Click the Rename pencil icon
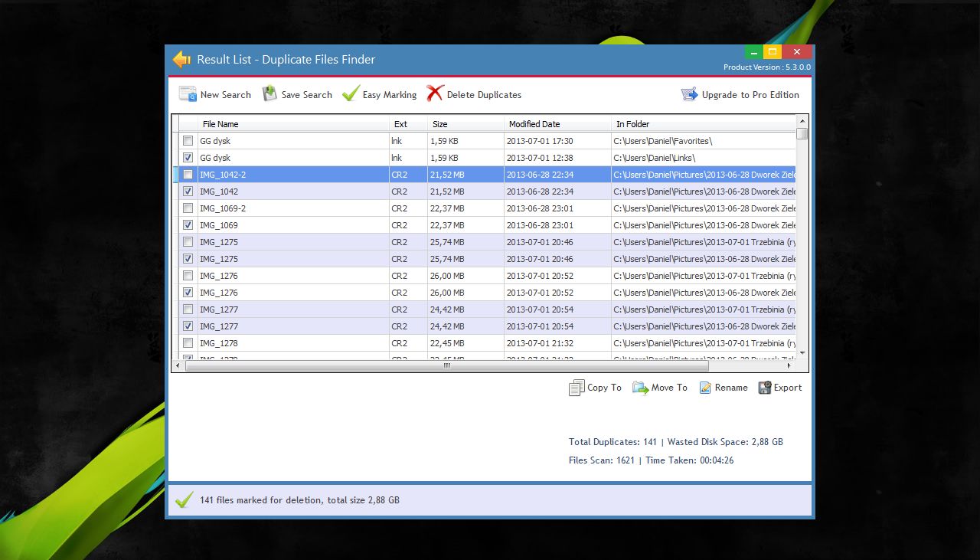980x560 pixels. click(705, 388)
